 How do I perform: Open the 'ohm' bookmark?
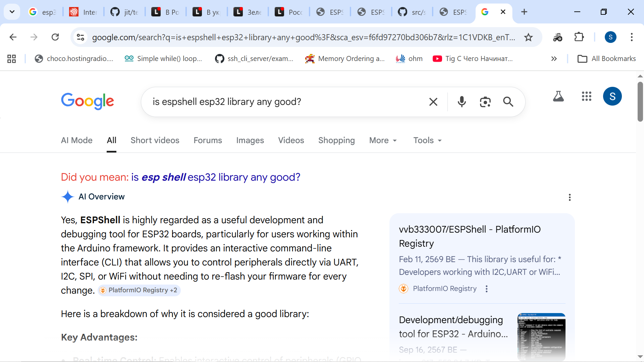click(409, 59)
